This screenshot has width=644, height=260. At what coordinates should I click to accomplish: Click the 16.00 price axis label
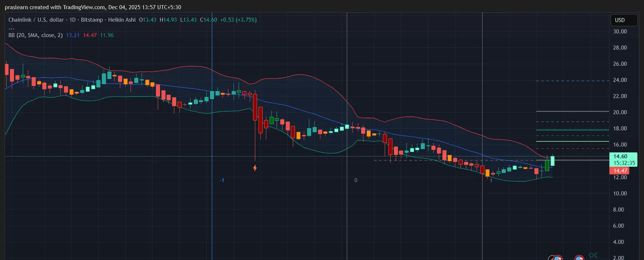[x=620, y=145]
